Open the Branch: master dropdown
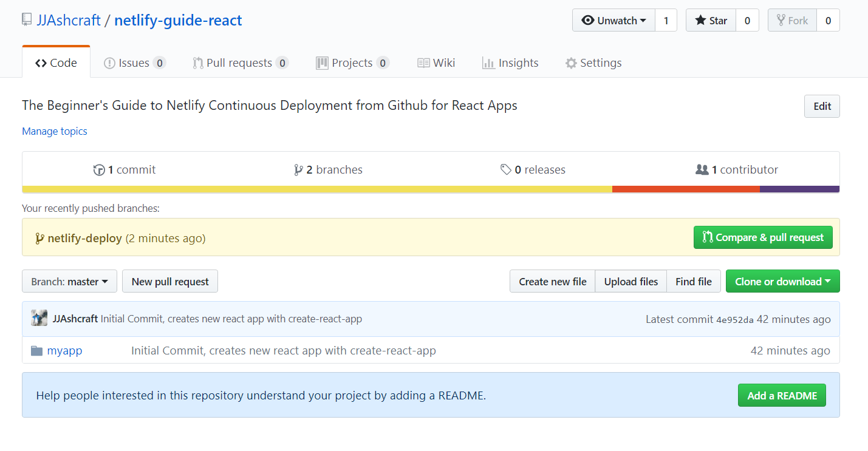 pyautogui.click(x=69, y=282)
